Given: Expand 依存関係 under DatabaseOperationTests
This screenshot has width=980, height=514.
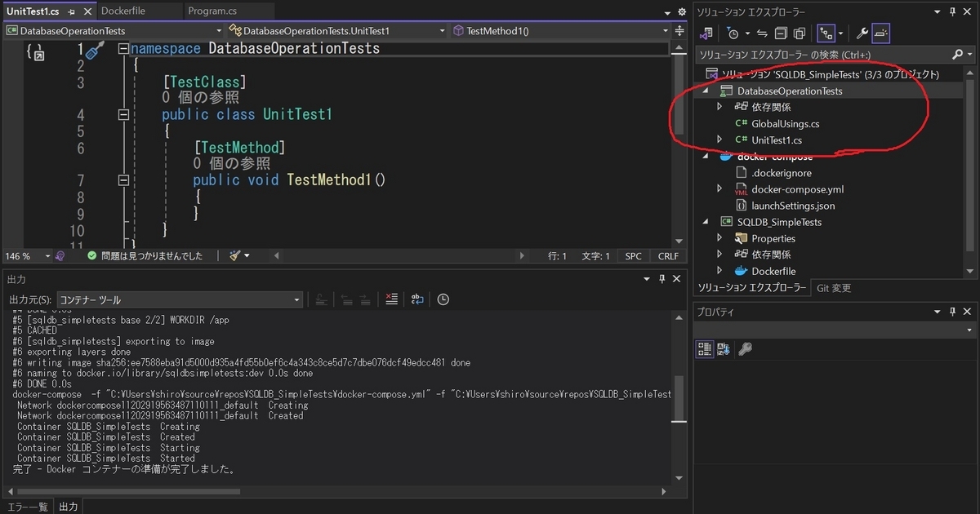Looking at the screenshot, I should pyautogui.click(x=719, y=107).
